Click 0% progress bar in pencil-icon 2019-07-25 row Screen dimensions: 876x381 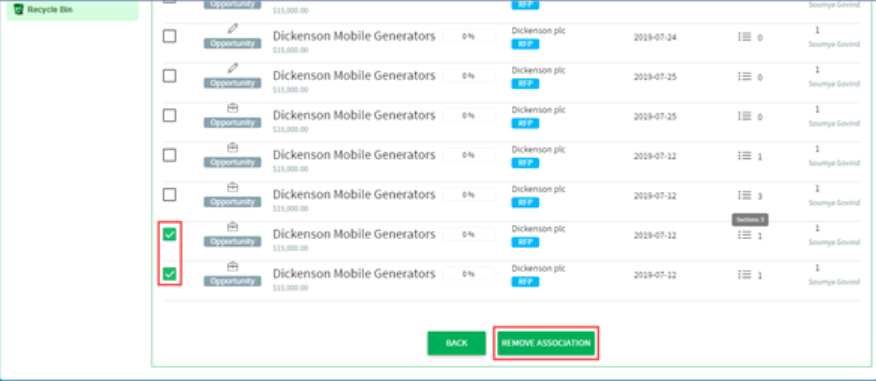(468, 75)
